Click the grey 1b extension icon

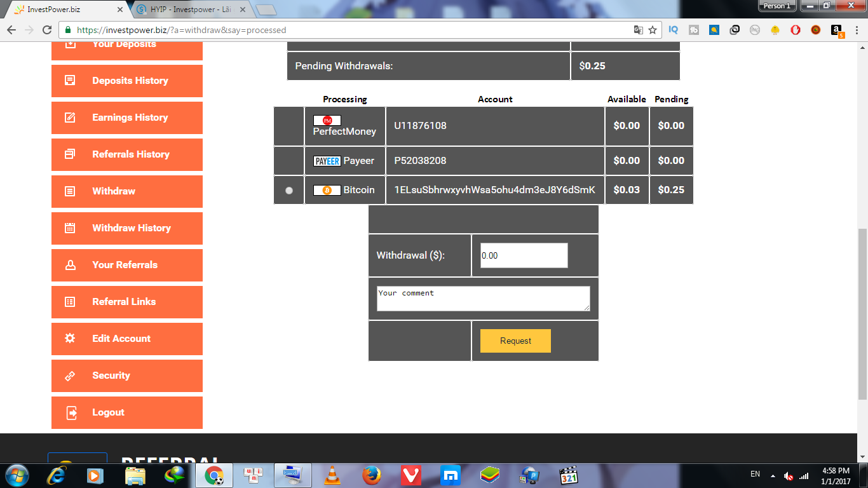[x=694, y=30]
